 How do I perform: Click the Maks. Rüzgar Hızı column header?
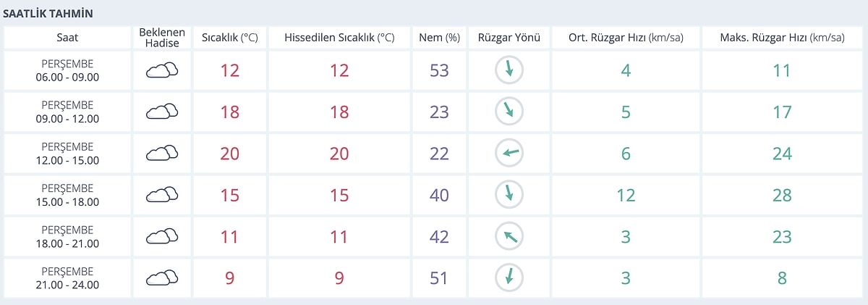[782, 38]
